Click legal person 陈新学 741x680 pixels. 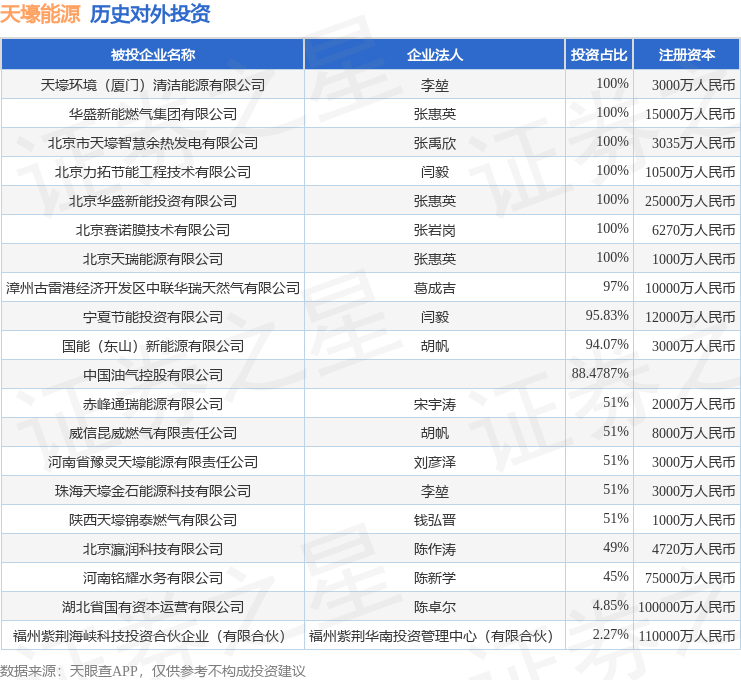coord(435,578)
